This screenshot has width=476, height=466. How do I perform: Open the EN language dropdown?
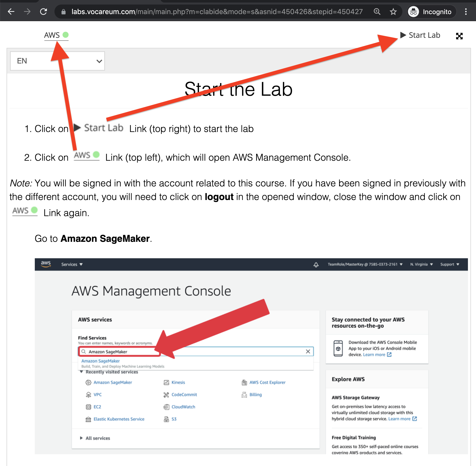tap(57, 61)
